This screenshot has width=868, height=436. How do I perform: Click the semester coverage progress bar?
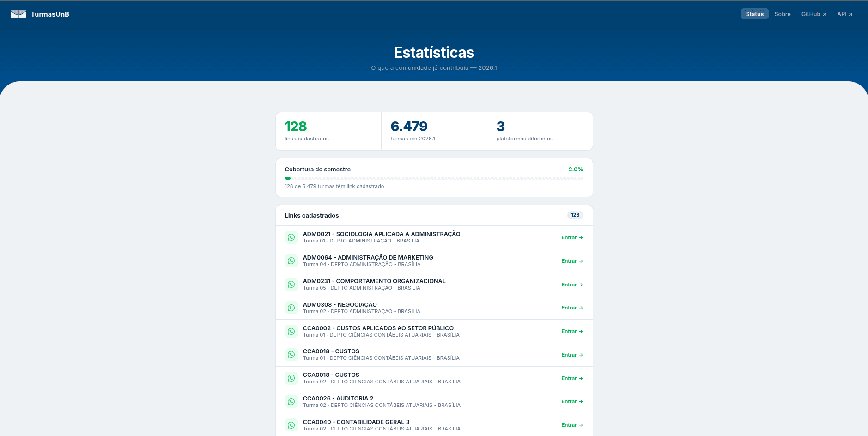pos(434,178)
